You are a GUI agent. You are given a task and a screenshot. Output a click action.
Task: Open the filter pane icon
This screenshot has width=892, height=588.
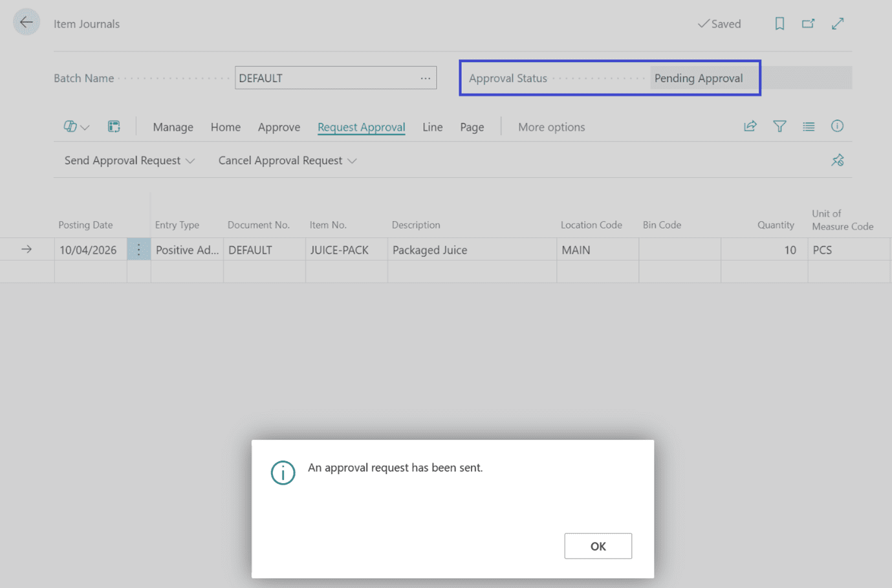click(779, 126)
